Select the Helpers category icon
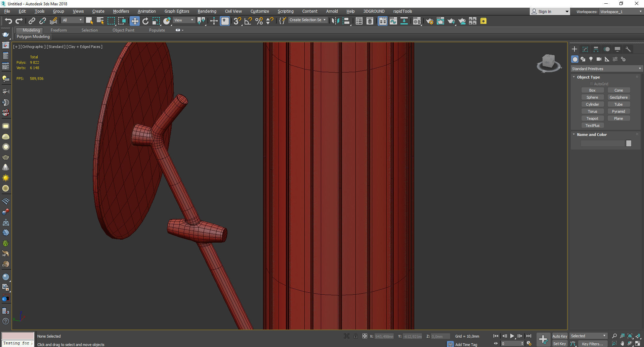Viewport: 644px width, 347px height. point(607,59)
